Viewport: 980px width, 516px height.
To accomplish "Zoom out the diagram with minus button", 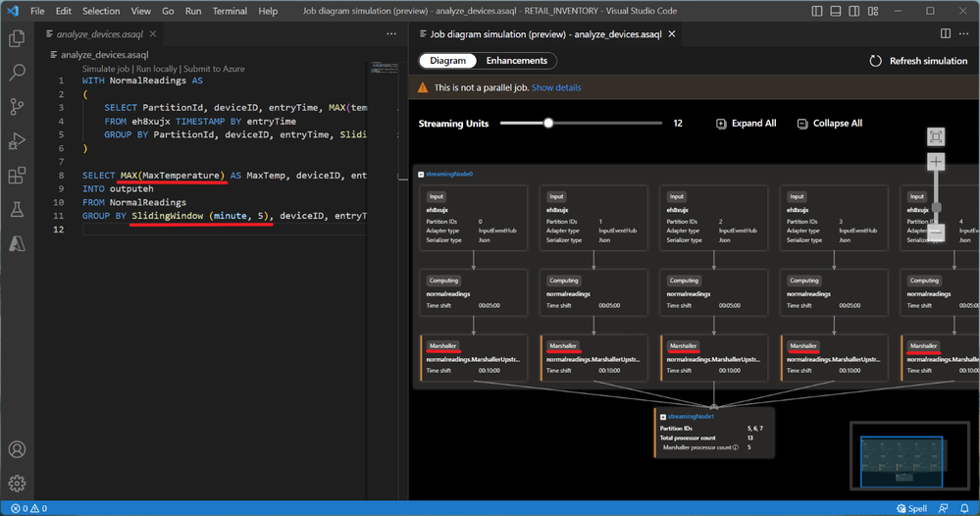I will (x=936, y=232).
